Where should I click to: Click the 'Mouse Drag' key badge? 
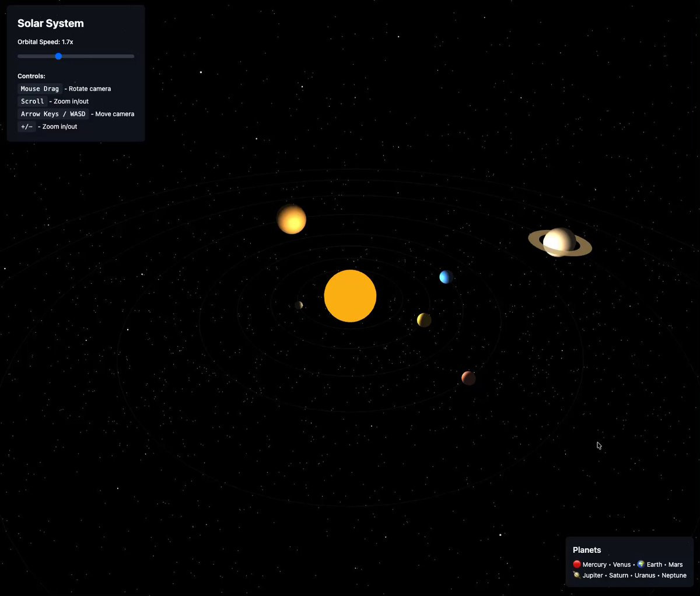pyautogui.click(x=40, y=89)
